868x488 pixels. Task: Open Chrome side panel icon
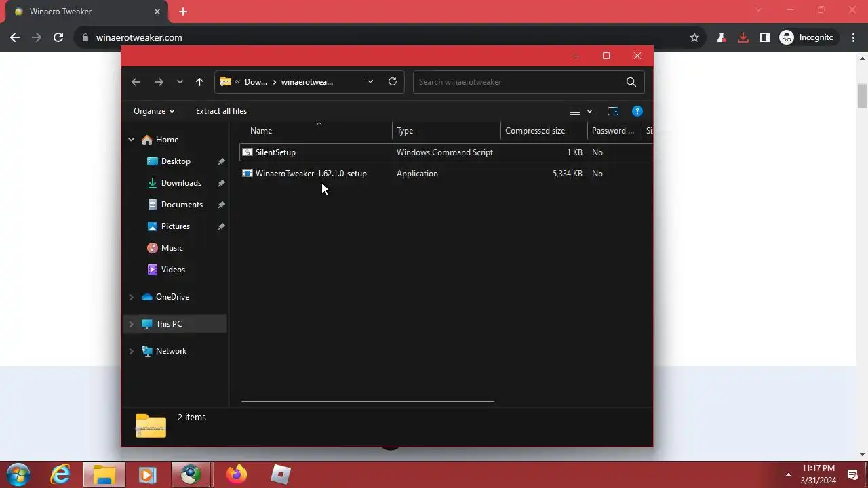point(765,37)
